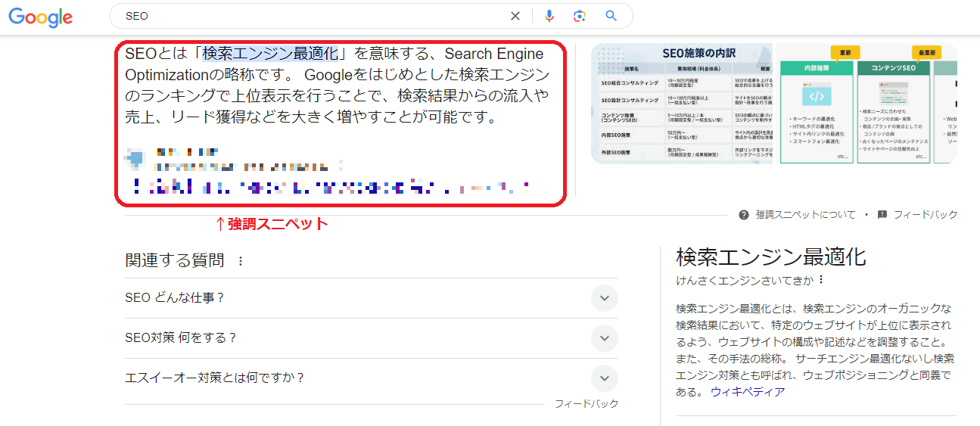Viewport: 980px width, 426px height.
Task: Expand the question エスイーオー対策とは何ですか？
Action: tap(371, 378)
